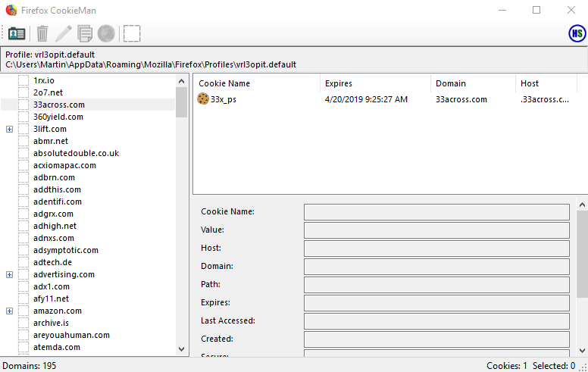Click into the Host details field
This screenshot has width=588, height=372.
click(436, 249)
